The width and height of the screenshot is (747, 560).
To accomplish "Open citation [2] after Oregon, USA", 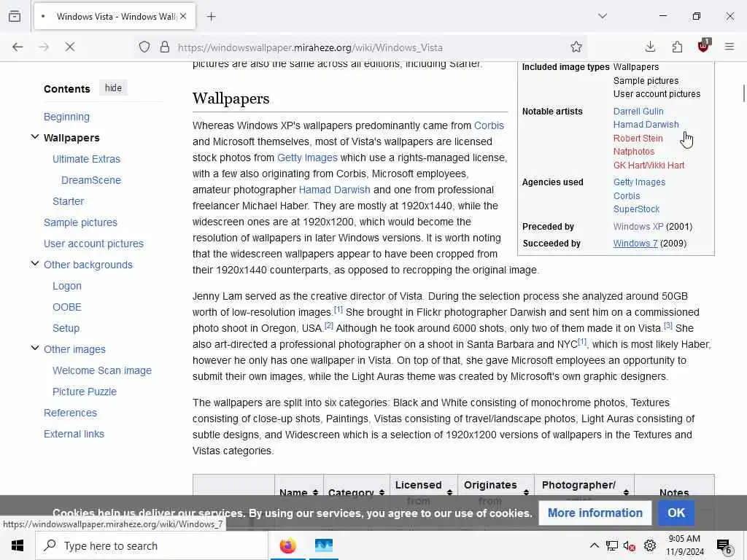I will tap(329, 326).
